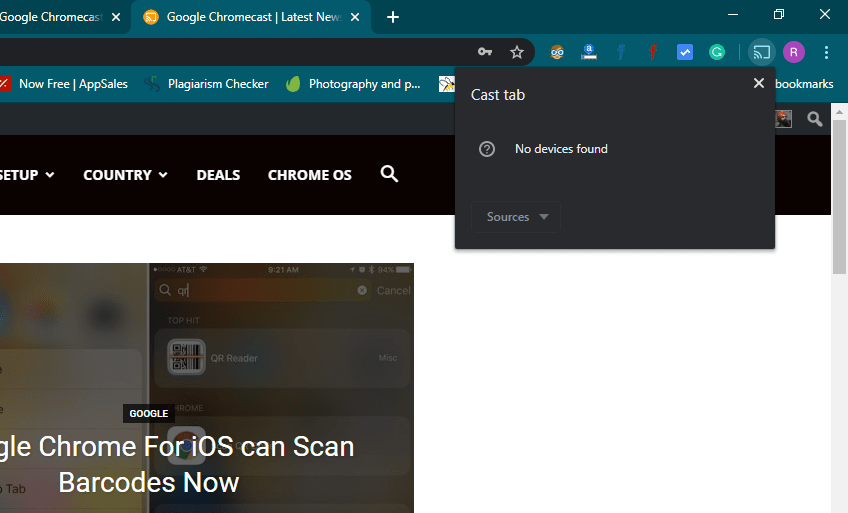Click the scrollbar up arrow

pyautogui.click(x=839, y=112)
